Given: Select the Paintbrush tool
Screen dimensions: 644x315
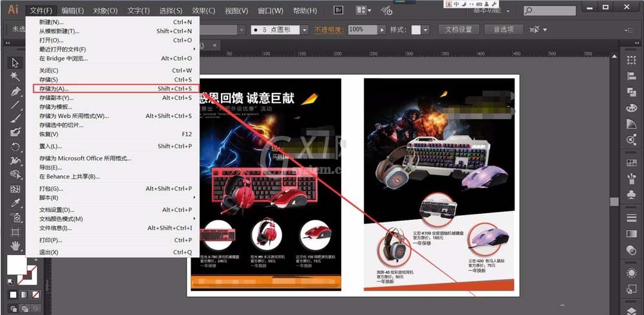Looking at the screenshot, I should 15,119.
